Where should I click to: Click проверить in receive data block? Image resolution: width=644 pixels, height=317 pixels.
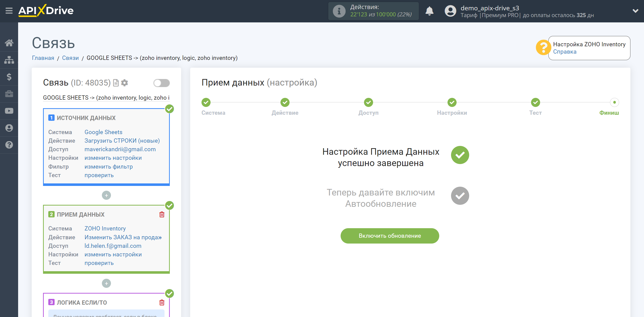tap(99, 263)
